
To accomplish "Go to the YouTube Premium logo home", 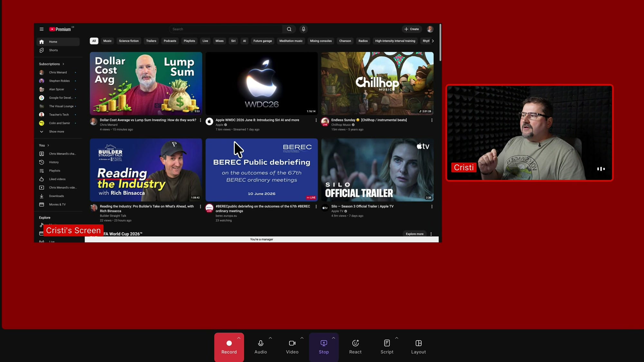I will 60,29.
